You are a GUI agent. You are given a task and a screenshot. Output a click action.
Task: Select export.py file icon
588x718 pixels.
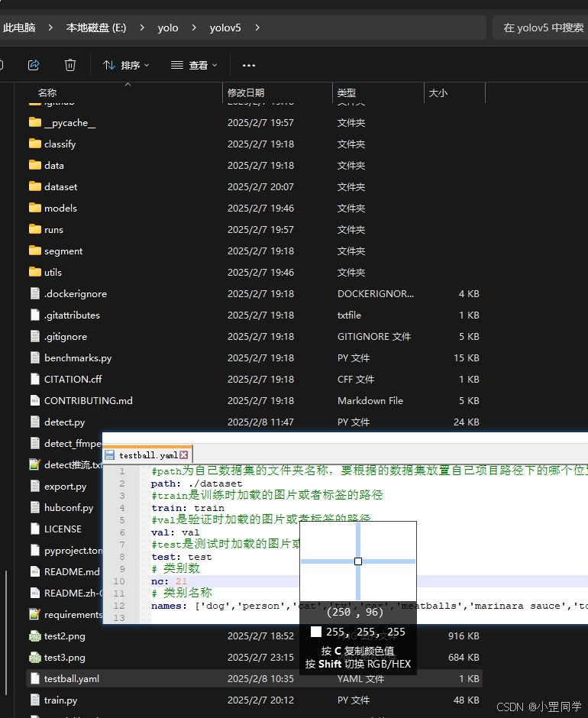tap(35, 486)
